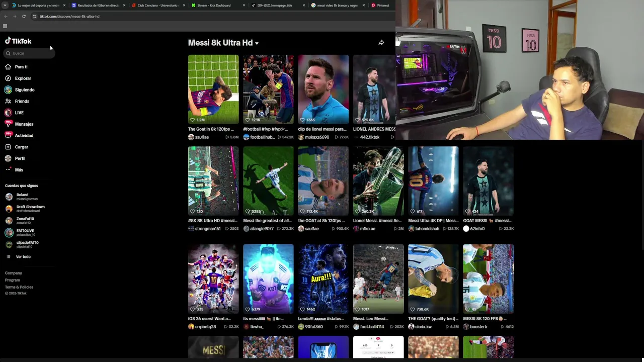Open the 62info0 author avatar

click(x=466, y=229)
